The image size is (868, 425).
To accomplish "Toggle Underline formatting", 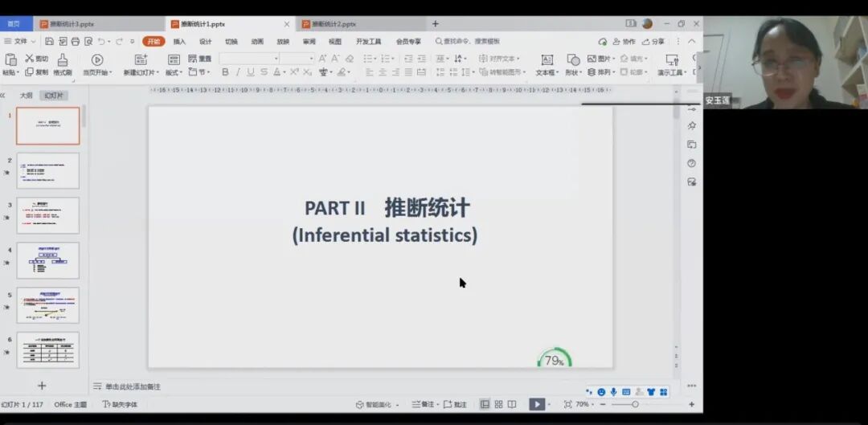I will pyautogui.click(x=251, y=72).
